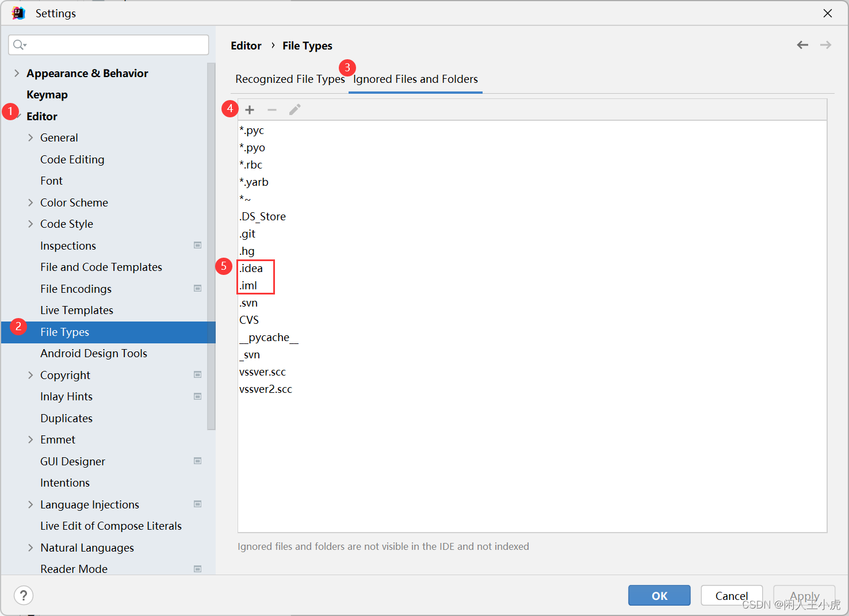
Task: Open Intentions settings
Action: point(65,483)
